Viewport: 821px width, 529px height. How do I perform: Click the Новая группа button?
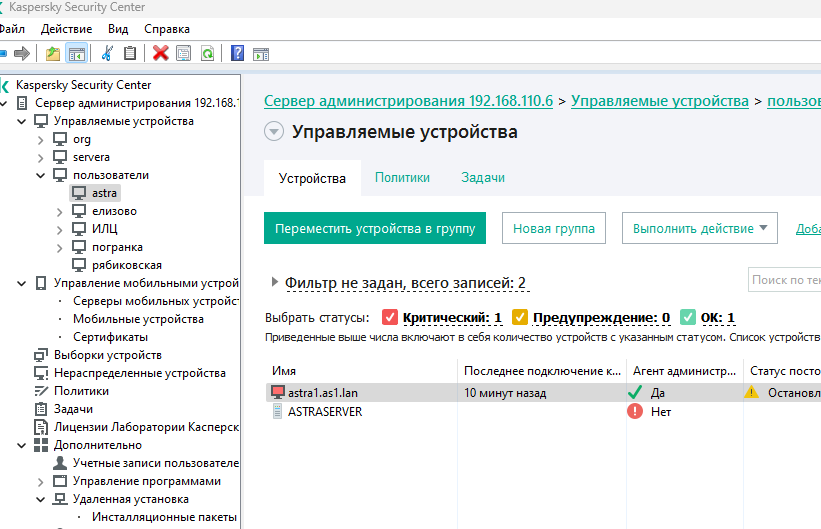(x=553, y=228)
